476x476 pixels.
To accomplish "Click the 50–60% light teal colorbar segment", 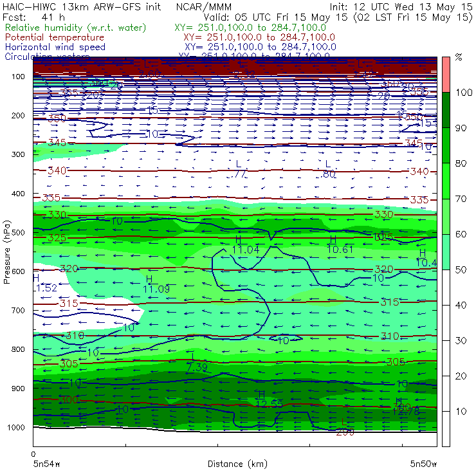I will [x=446, y=252].
